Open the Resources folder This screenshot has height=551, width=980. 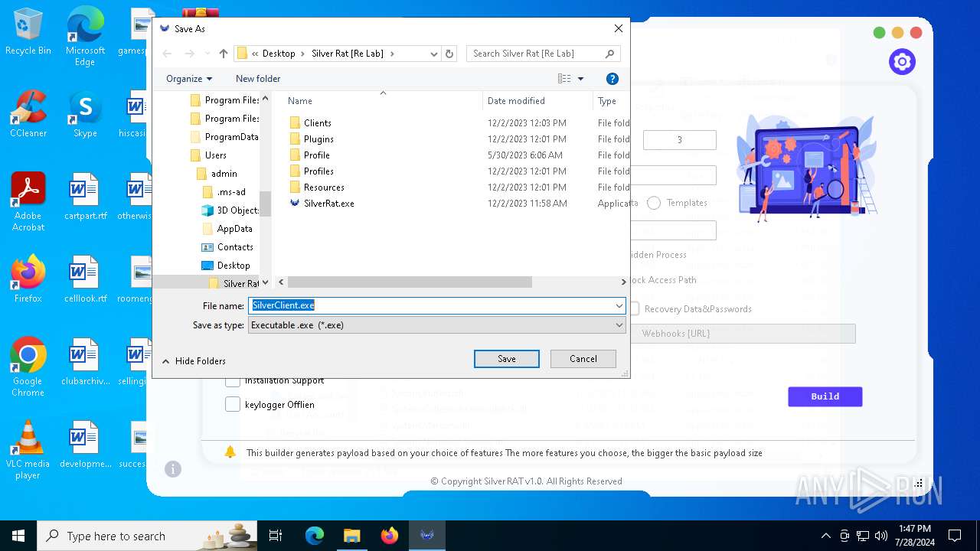coord(324,187)
